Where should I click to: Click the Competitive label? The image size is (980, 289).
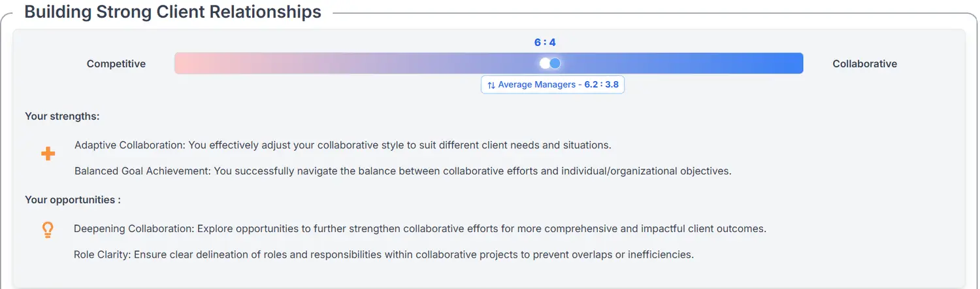coord(116,63)
